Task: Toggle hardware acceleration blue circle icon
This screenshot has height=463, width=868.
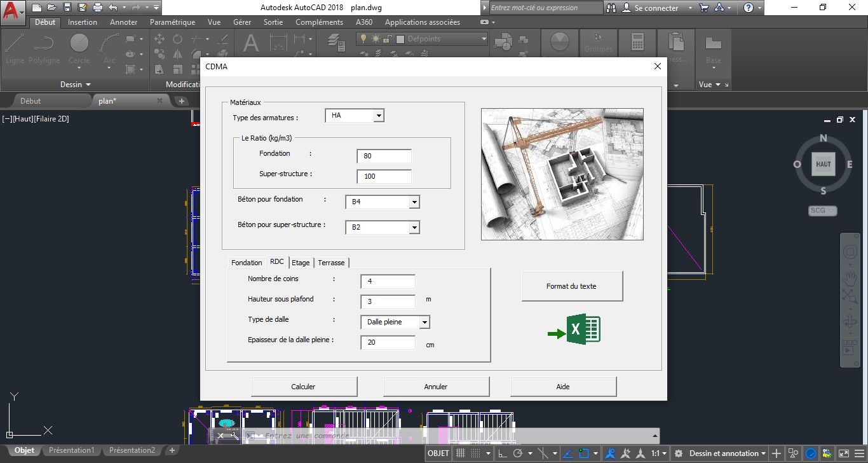Action: coord(810,453)
